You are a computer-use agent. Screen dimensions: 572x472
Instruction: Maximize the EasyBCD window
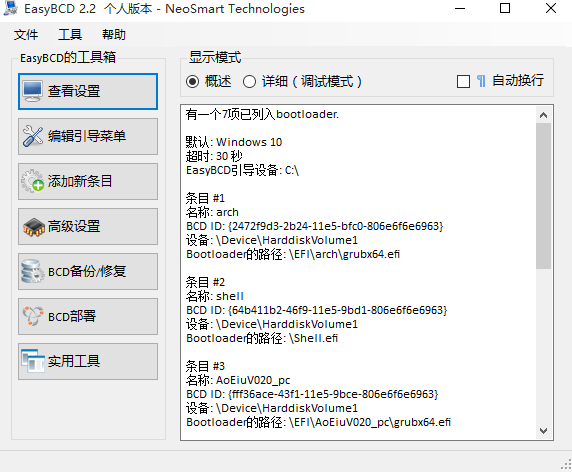(x=505, y=8)
